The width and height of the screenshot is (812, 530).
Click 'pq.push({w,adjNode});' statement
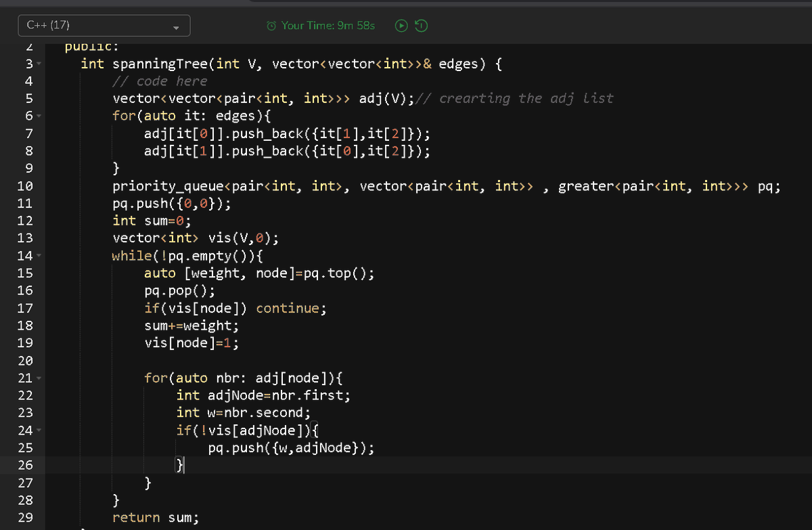point(291,448)
